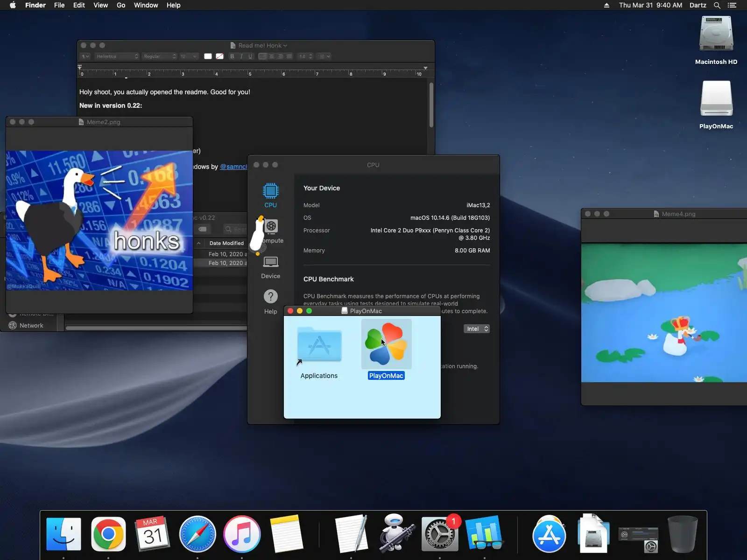Viewport: 747px width, 560px height.
Task: Open the font size 12 dropdown
Action: (x=189, y=56)
